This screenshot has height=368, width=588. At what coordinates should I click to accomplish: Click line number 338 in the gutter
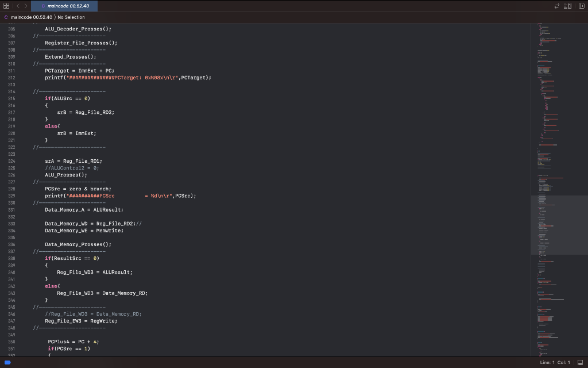point(11,258)
